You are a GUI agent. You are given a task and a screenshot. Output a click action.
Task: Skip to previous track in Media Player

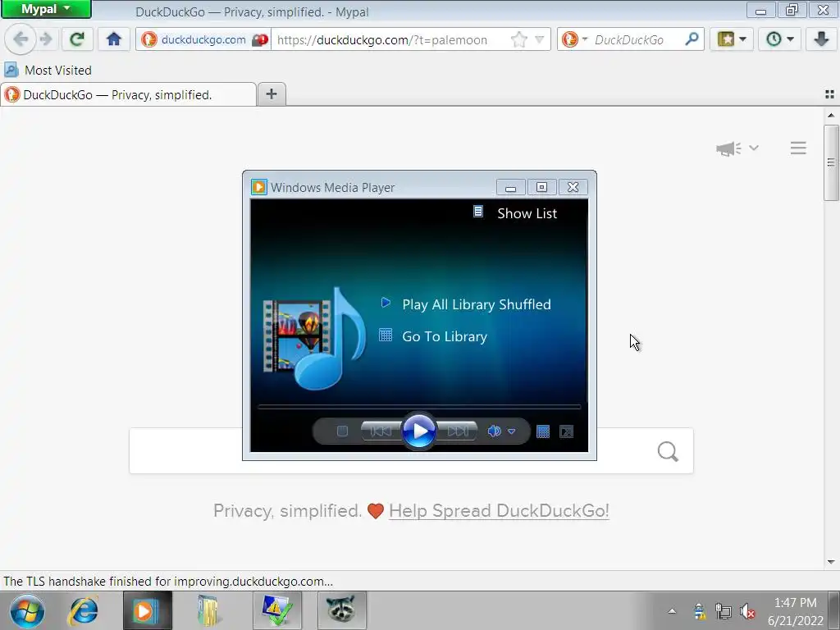click(381, 431)
